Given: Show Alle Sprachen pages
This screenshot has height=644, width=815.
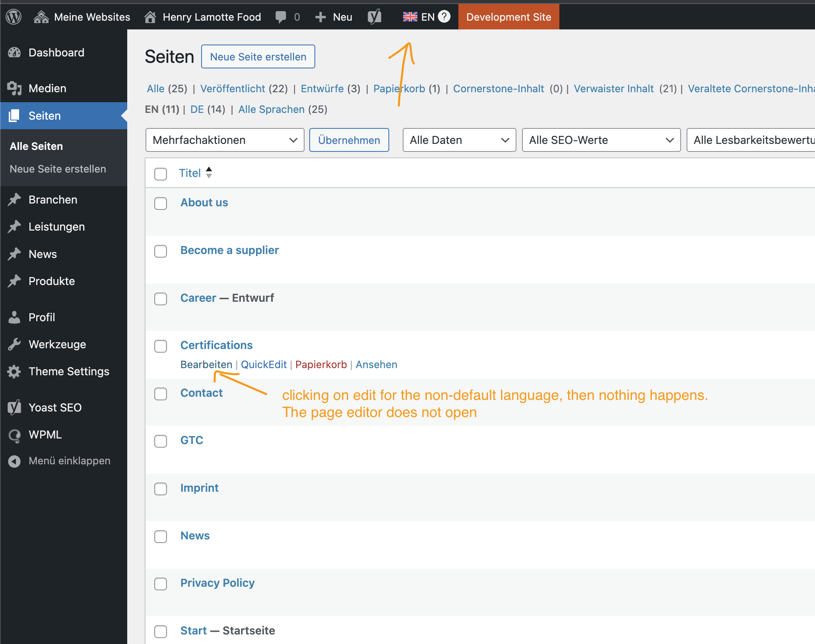Looking at the screenshot, I should pos(272,109).
